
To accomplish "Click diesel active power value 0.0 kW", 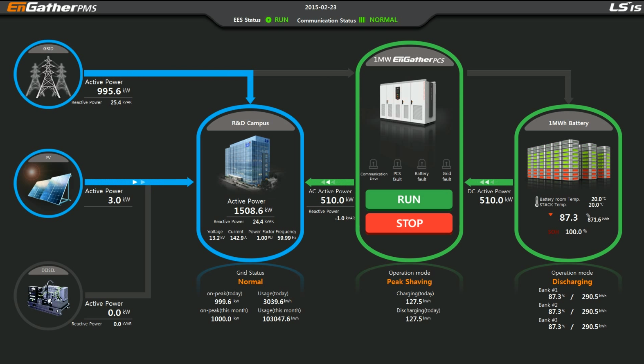I will pyautogui.click(x=119, y=313).
